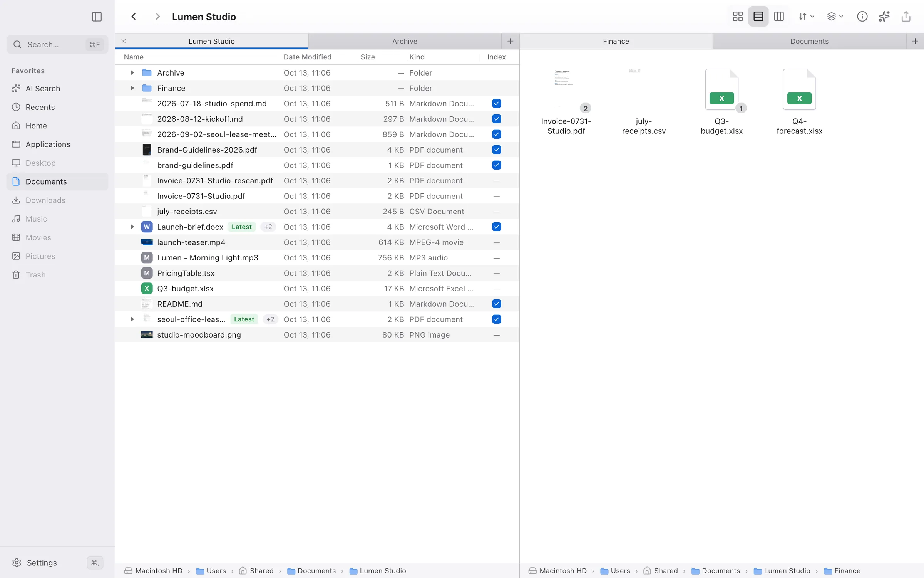The width and height of the screenshot is (924, 578).
Task: Open the sort order dropdown
Action: click(x=806, y=17)
